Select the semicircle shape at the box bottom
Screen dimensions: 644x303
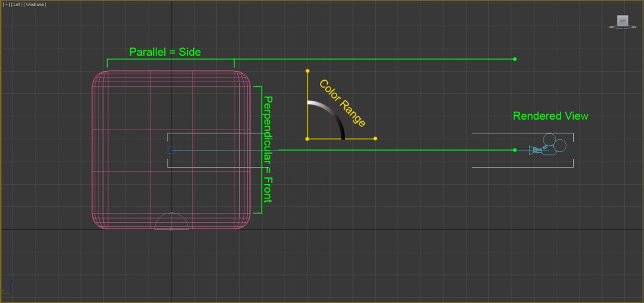click(172, 222)
